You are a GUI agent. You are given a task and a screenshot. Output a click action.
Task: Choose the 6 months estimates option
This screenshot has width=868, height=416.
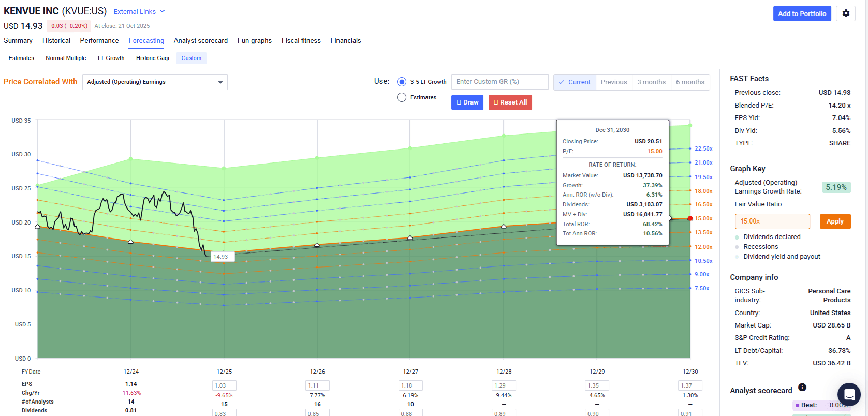[689, 82]
